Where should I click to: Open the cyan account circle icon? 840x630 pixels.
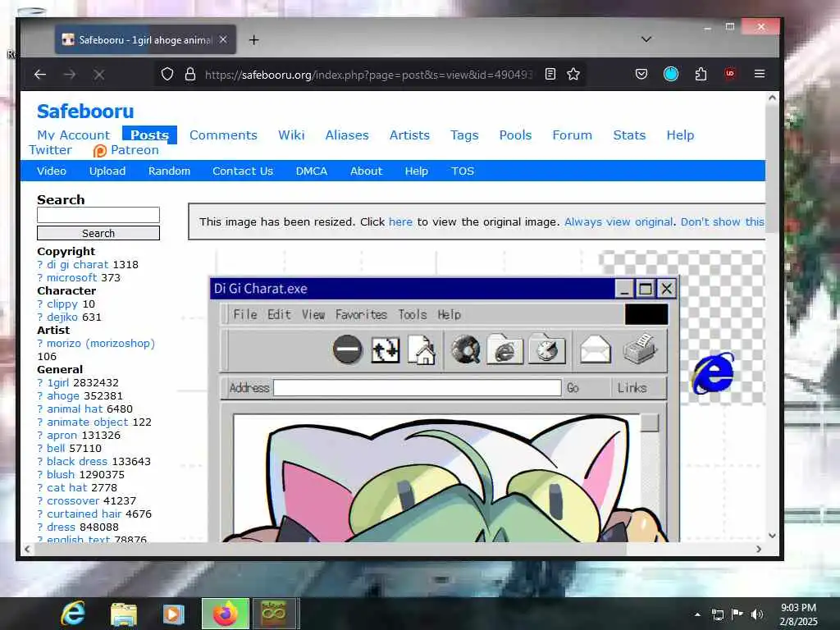pos(671,74)
